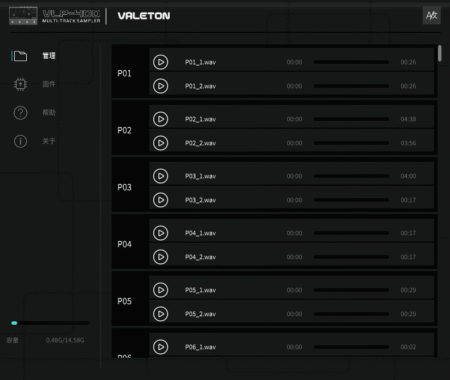Open the file management folder icon
The width and height of the screenshot is (450, 380).
point(20,56)
